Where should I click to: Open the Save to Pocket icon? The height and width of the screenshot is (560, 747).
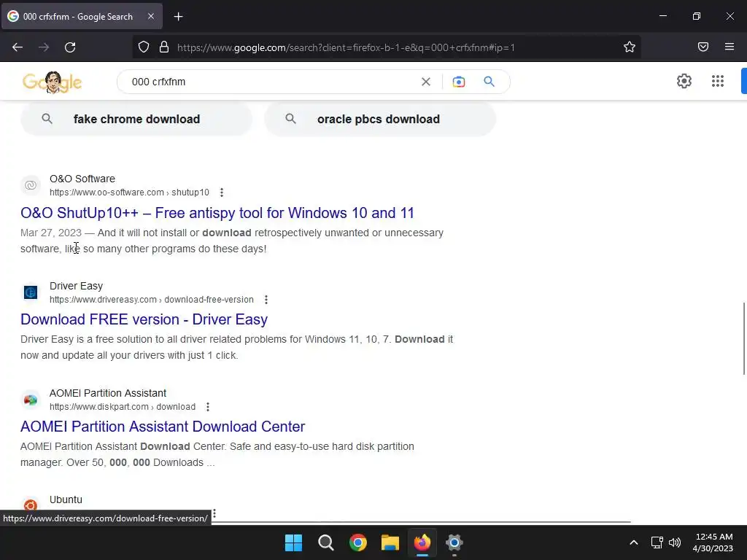703,47
